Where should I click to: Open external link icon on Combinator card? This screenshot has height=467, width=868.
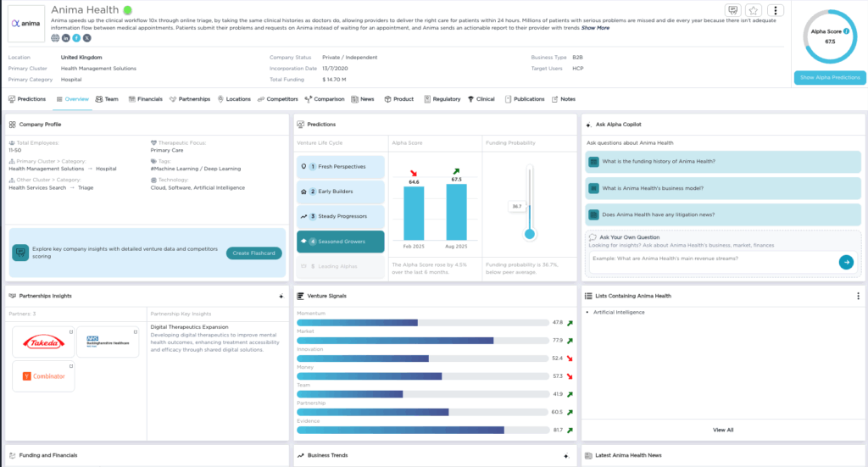[x=71, y=366]
